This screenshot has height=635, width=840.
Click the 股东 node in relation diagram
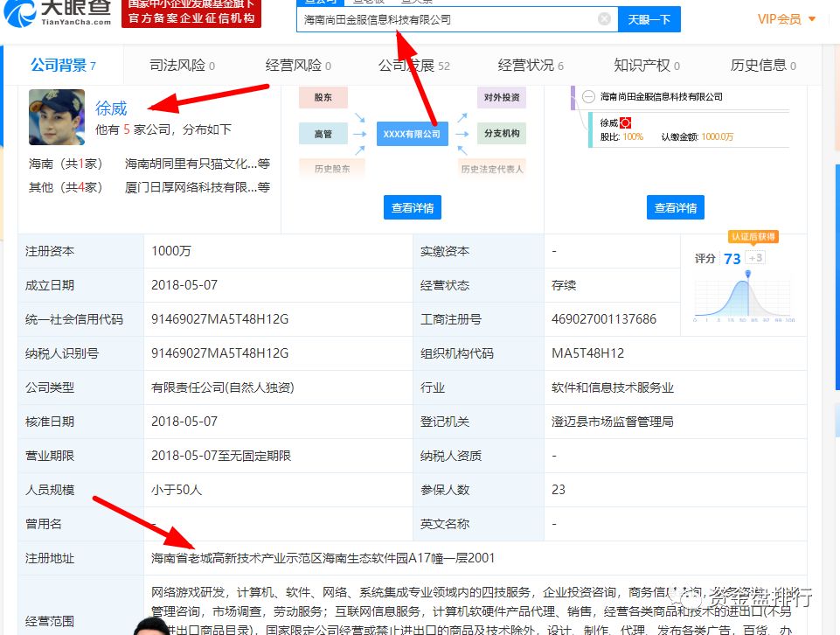pyautogui.click(x=323, y=98)
